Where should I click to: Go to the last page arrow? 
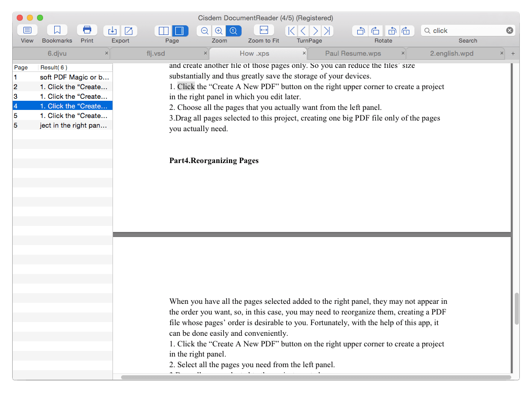pyautogui.click(x=327, y=30)
